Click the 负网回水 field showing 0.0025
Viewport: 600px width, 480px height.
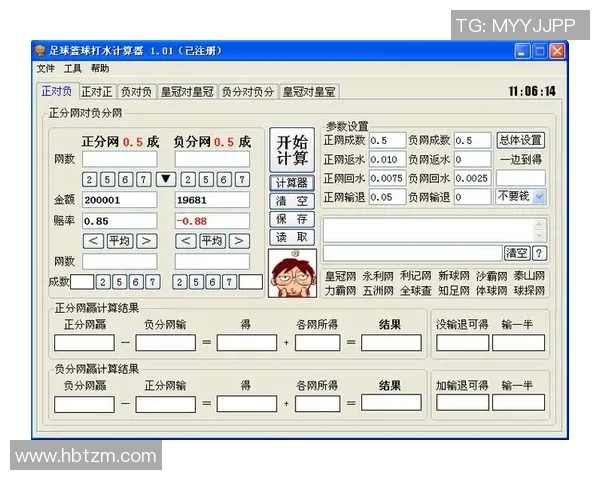point(473,178)
